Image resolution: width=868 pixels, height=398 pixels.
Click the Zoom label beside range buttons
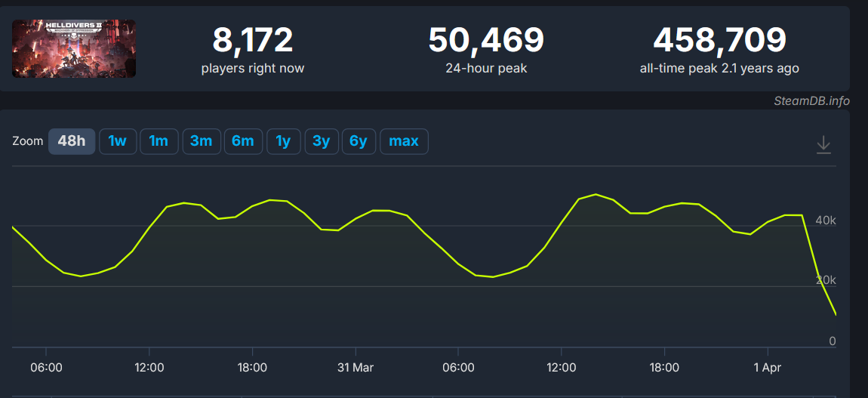28,141
